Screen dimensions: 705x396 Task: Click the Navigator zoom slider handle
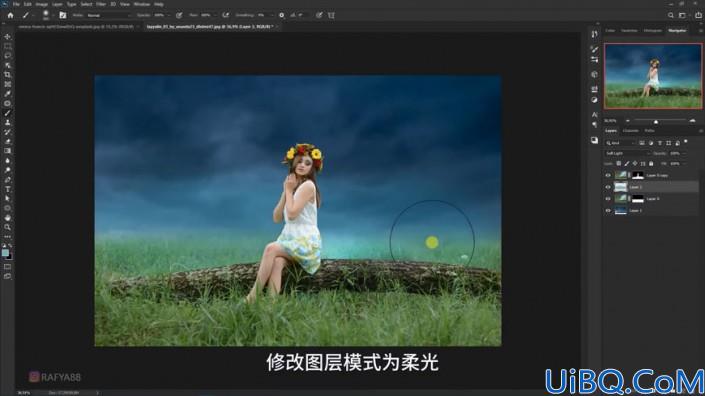656,121
